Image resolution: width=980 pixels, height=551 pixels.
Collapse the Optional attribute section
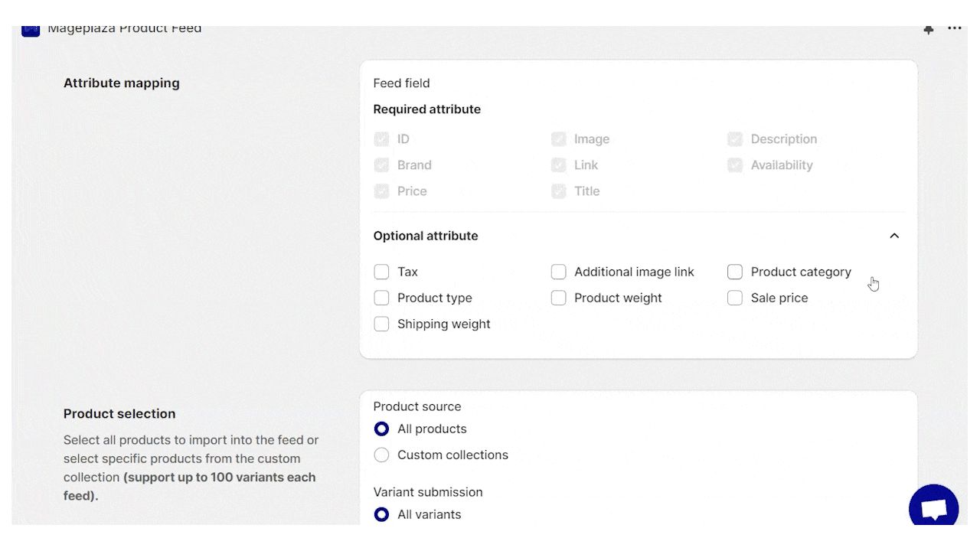pos(894,236)
